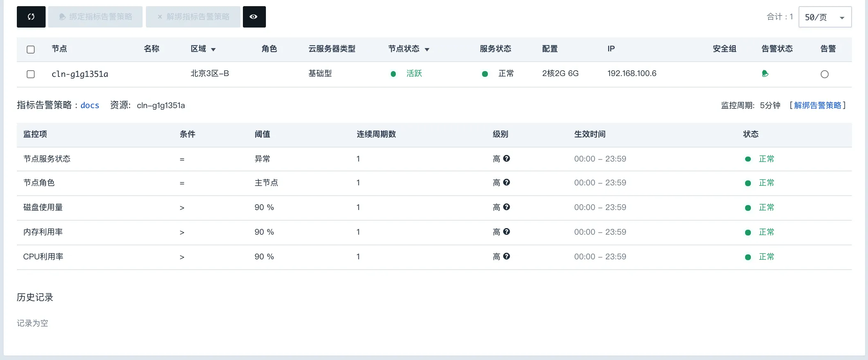868x360 pixels.
Task: Click help icon beside 磁盘使用量 level
Action: [x=506, y=207]
